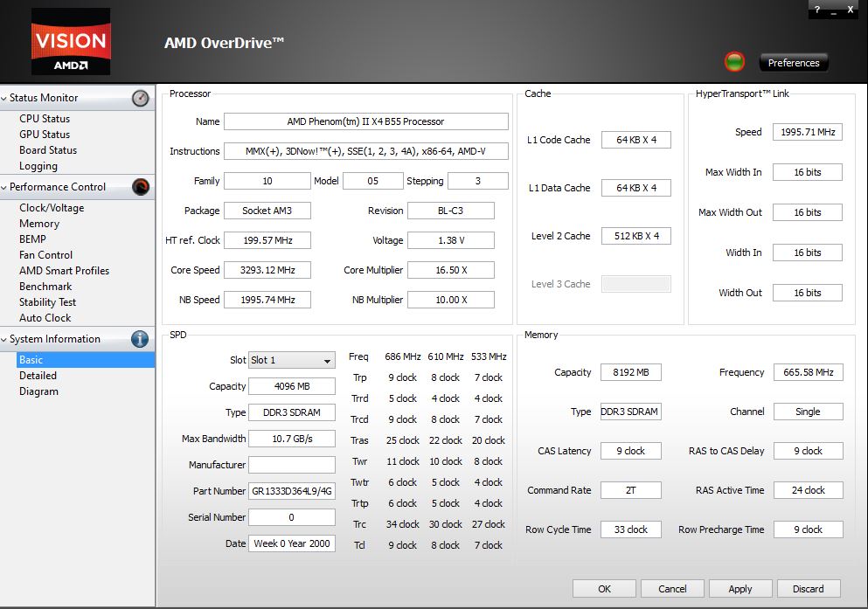This screenshot has width=868, height=609.
Task: Click the Command Rate 2T field
Action: [630, 490]
